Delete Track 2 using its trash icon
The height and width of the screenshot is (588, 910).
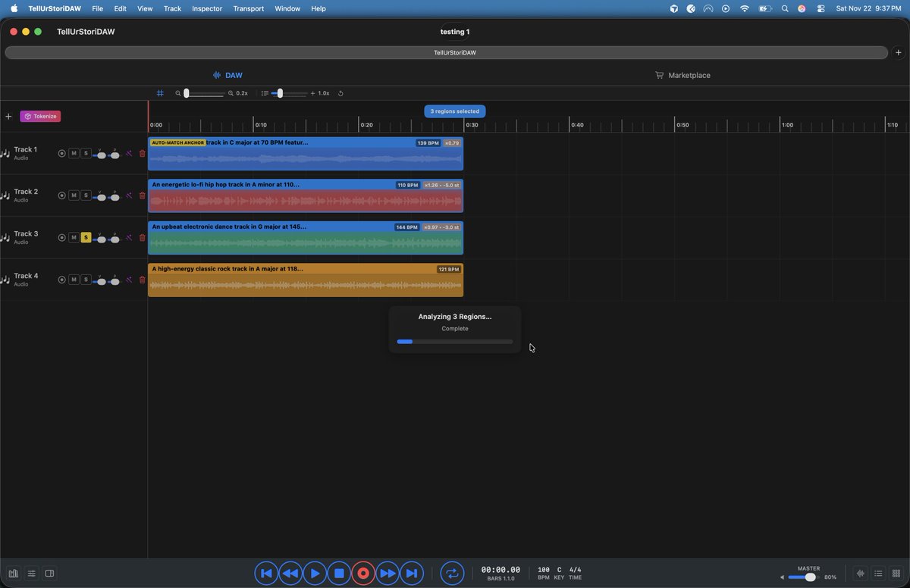click(142, 195)
